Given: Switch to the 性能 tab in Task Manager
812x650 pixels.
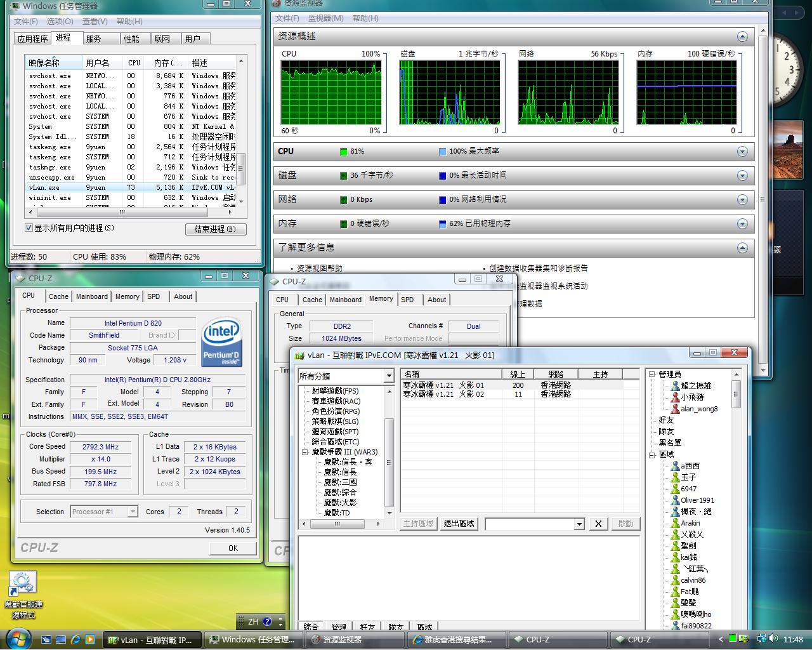Looking at the screenshot, I should click(132, 39).
